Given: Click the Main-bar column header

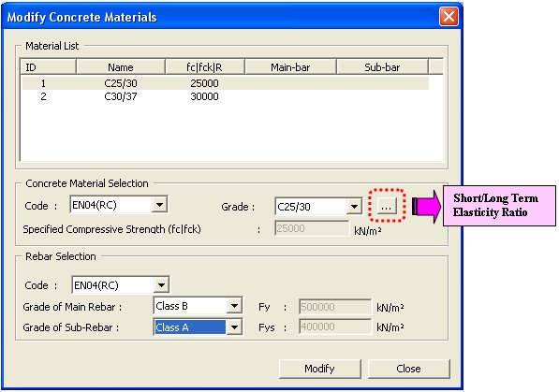Looking at the screenshot, I should point(290,67).
